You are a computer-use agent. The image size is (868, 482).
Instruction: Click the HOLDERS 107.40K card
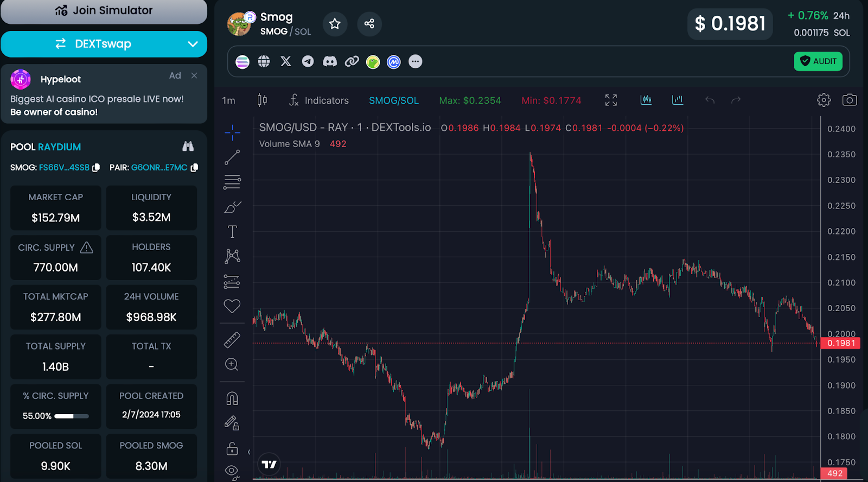click(151, 257)
